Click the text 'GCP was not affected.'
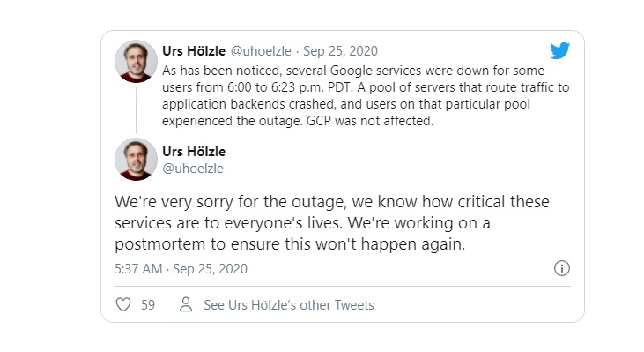The height and width of the screenshot is (352, 644). (x=370, y=121)
